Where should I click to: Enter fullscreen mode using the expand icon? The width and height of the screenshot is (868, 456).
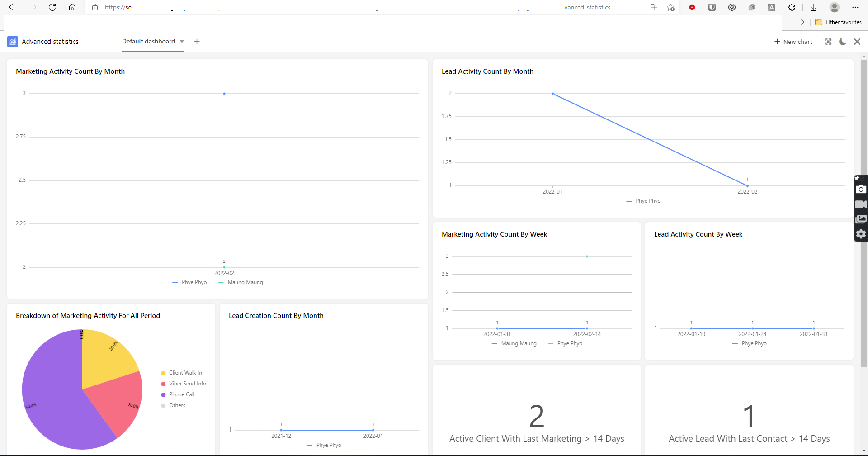[828, 42]
